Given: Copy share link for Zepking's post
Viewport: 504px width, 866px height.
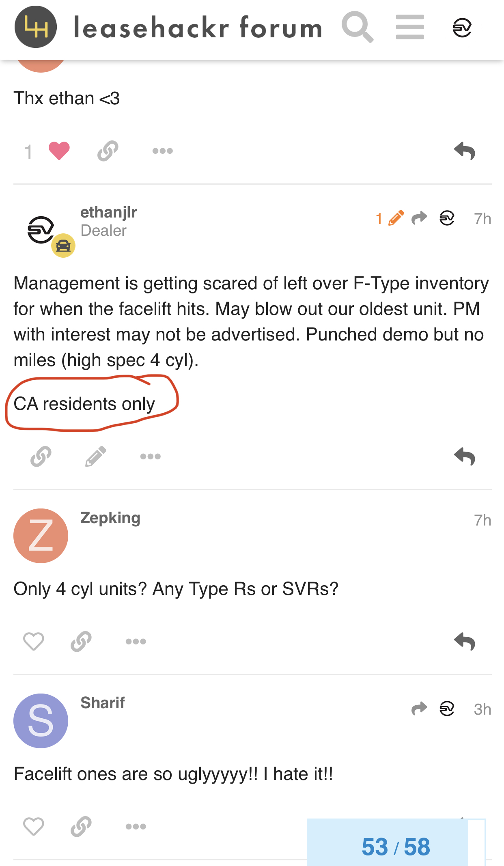Looking at the screenshot, I should coord(81,642).
